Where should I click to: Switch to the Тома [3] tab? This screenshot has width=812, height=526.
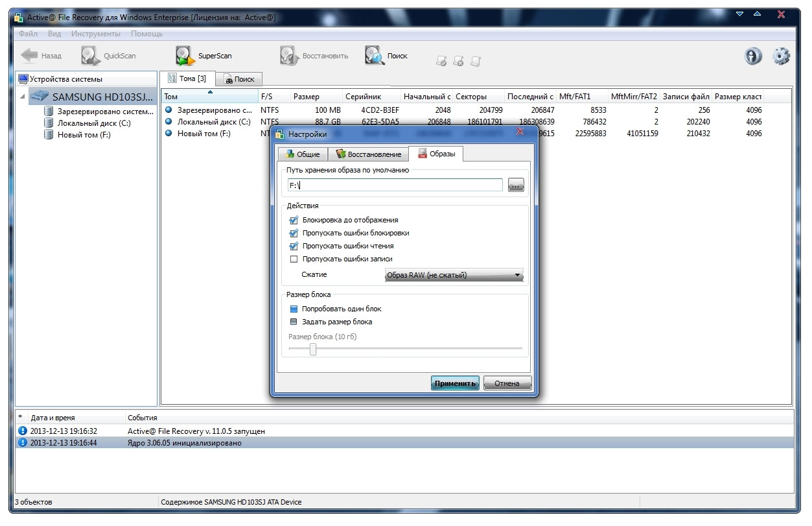187,78
